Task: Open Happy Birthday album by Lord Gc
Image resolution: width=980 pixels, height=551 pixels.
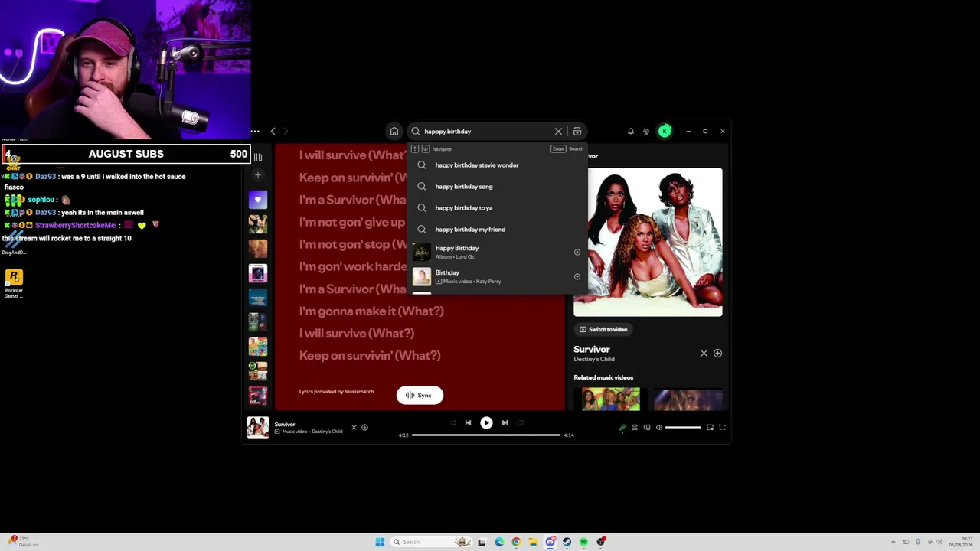Action: pos(498,252)
